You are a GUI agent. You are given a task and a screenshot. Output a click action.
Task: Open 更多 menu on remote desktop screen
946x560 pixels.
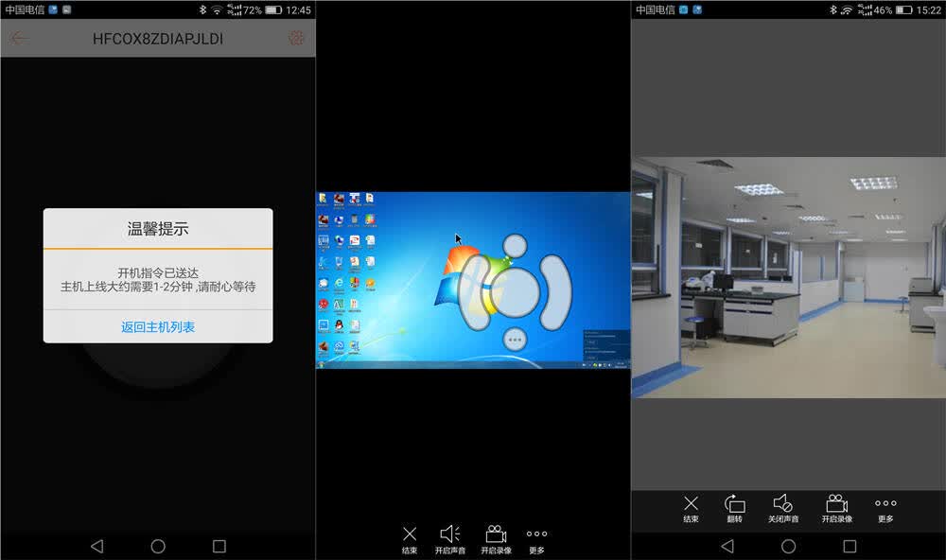tap(536, 541)
